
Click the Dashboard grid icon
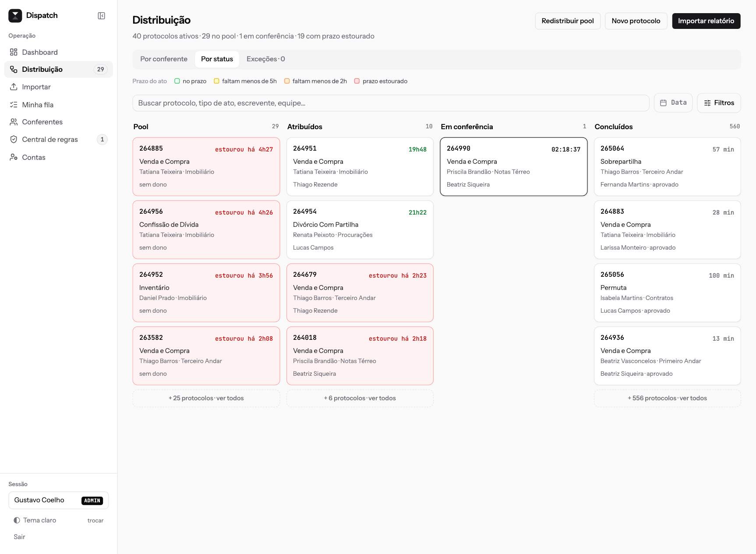tap(14, 52)
